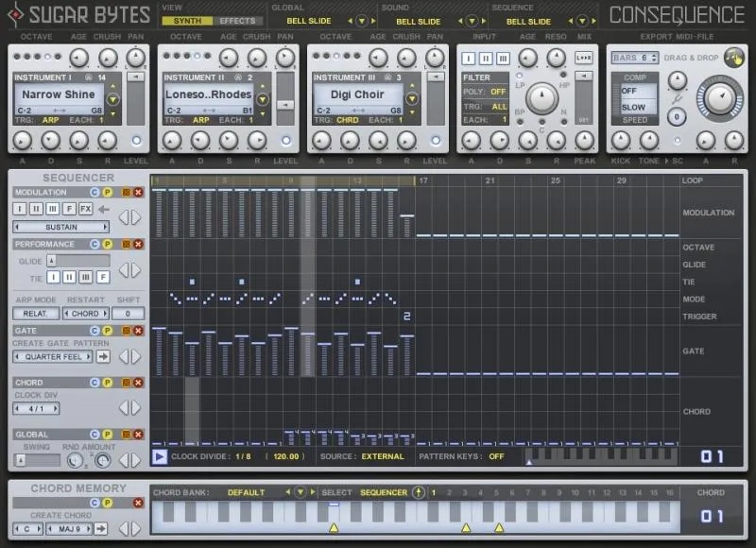Click the Swing slider in Global
756x548 pixels.
[x=38, y=460]
